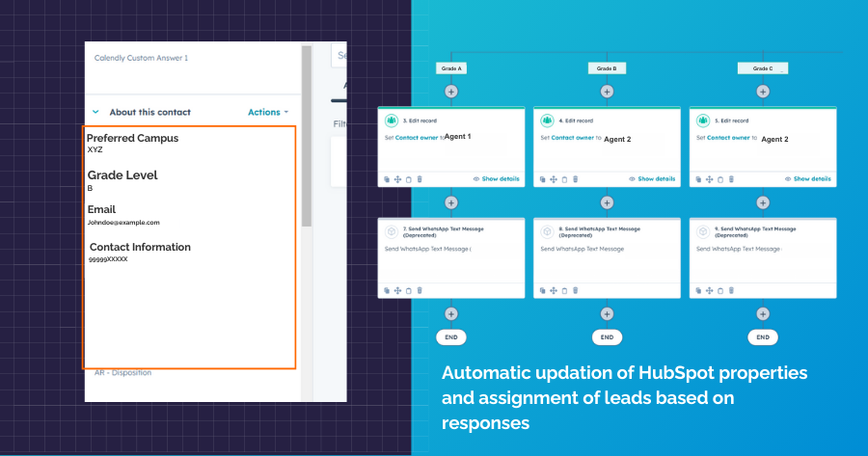Open Contact owner link in step 3 card
The height and width of the screenshot is (456, 868).
pyautogui.click(x=417, y=138)
